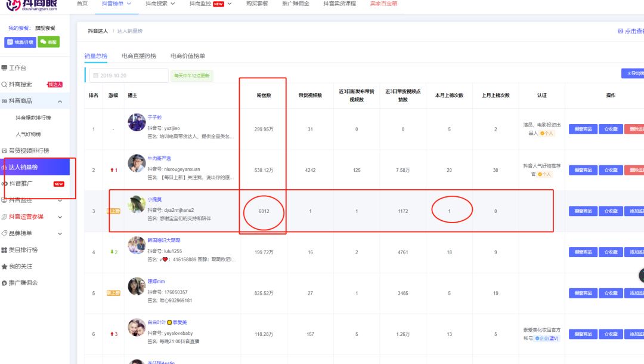Image resolution: width=644 pixels, height=364 pixels.
Task: Click the 于子蛟 name link
Action: point(154,118)
